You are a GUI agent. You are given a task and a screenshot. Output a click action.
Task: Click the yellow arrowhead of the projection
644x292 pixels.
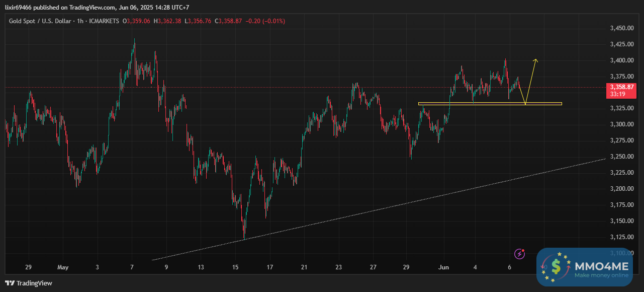(535, 61)
